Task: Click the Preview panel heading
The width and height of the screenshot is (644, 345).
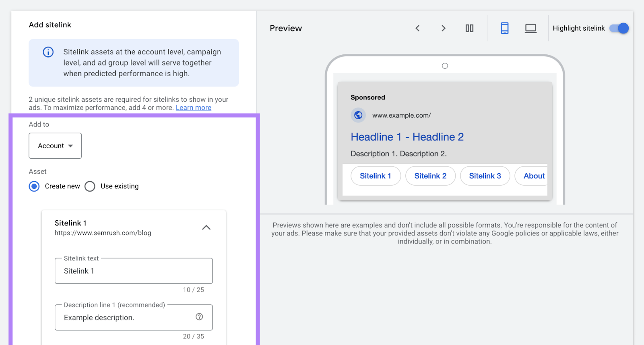Action: pos(286,28)
